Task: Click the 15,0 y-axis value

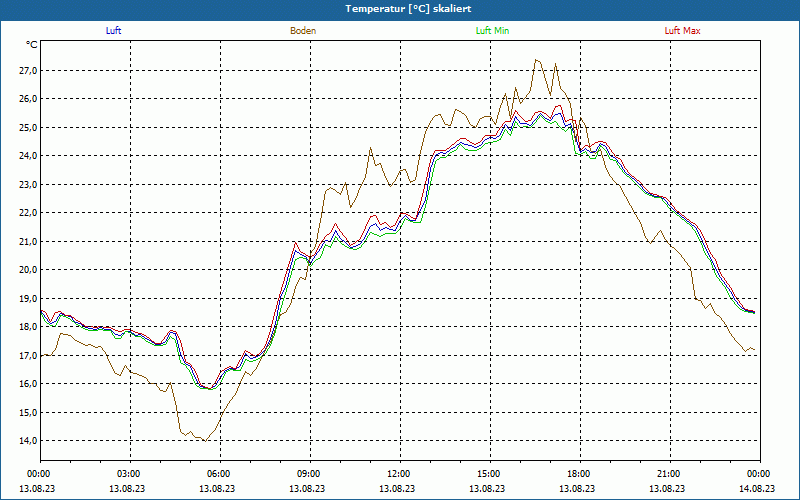Action: [x=29, y=412]
